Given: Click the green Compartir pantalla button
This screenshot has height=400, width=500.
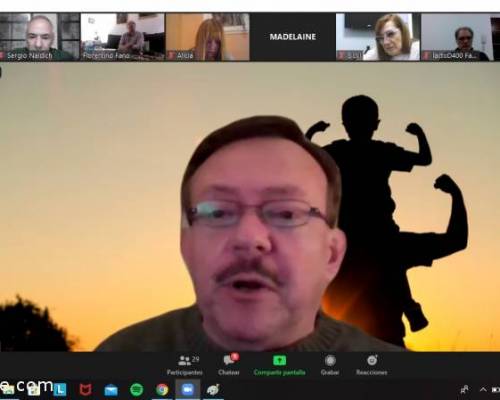Looking at the screenshot, I should coord(279,366).
